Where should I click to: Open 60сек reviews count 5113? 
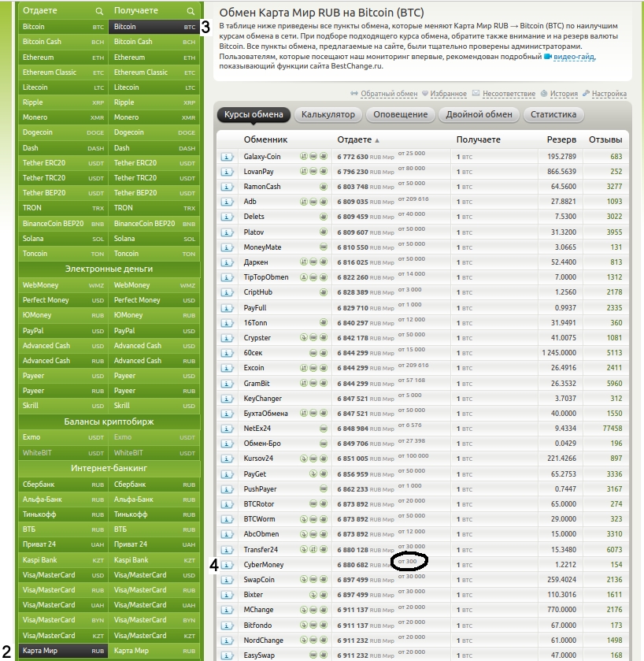click(614, 353)
